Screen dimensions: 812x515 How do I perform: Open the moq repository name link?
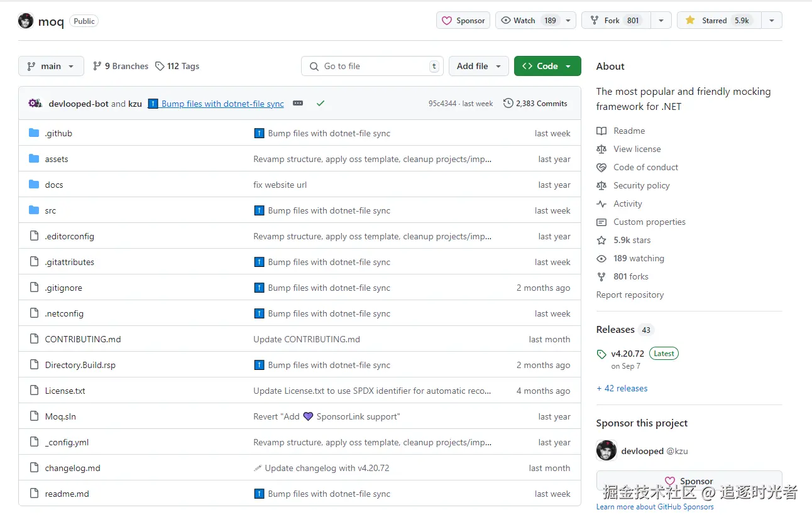click(x=51, y=21)
